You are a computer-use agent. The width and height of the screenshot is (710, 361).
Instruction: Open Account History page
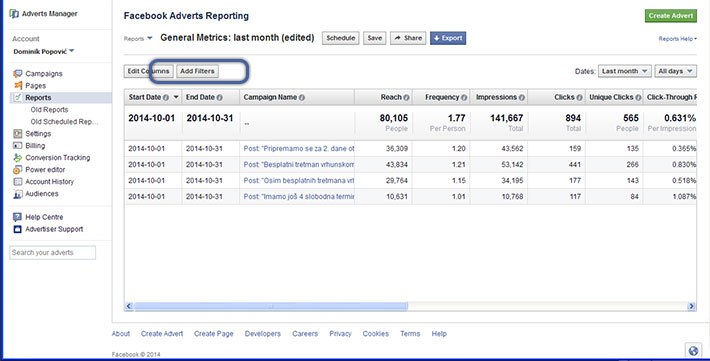[x=49, y=182]
